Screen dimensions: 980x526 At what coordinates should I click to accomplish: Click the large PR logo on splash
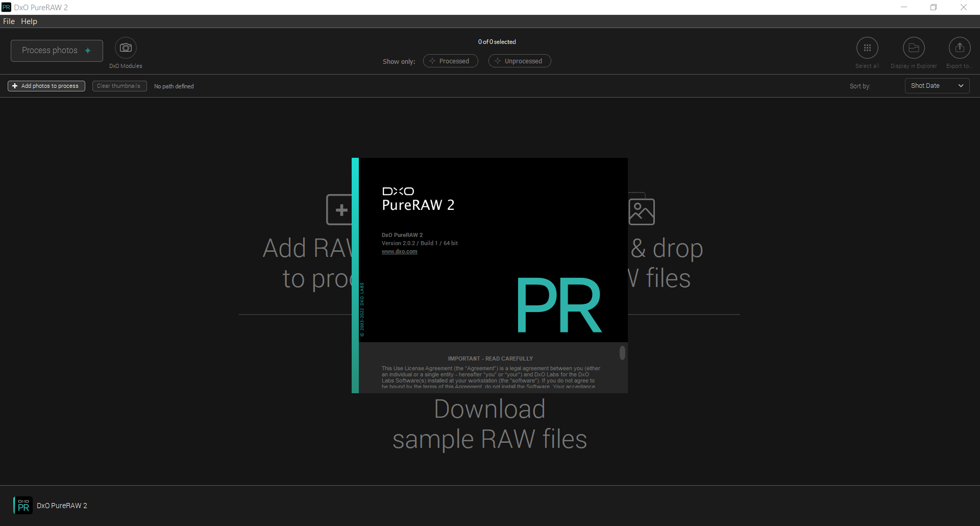(559, 305)
